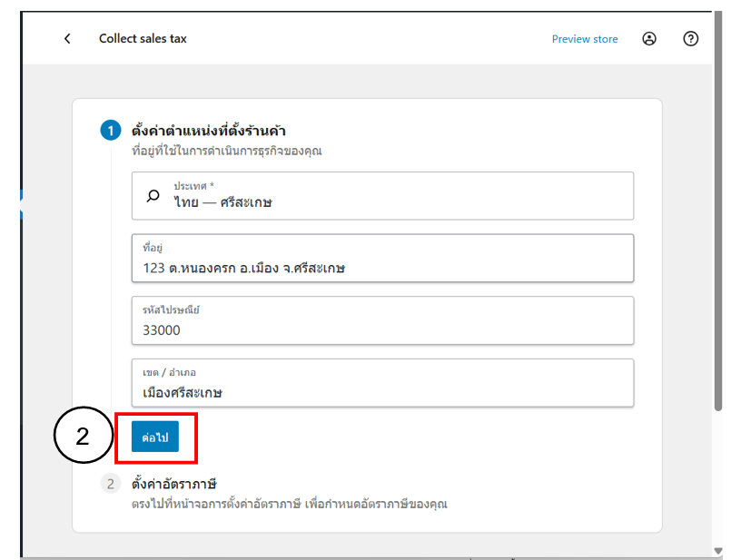Collapse the ตั้งค่าตำแหน่งที่ตั้งร้านค้า step heading

tap(209, 132)
